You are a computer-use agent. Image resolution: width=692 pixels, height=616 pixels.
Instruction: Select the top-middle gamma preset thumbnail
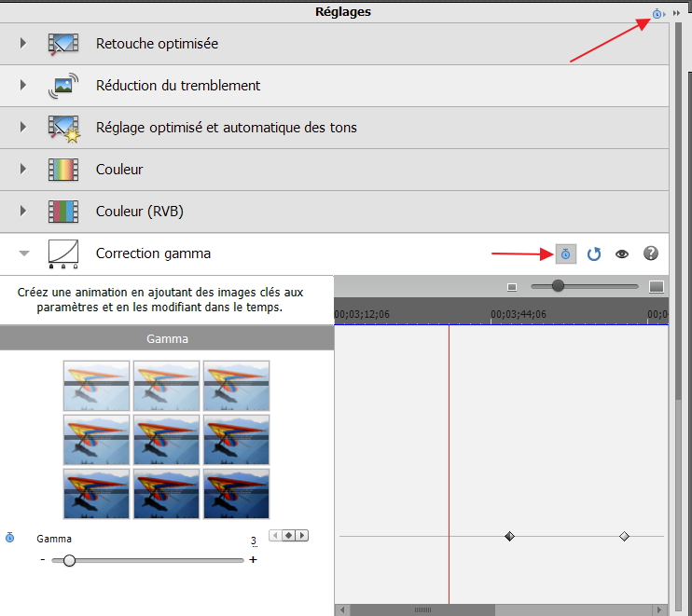pos(166,386)
